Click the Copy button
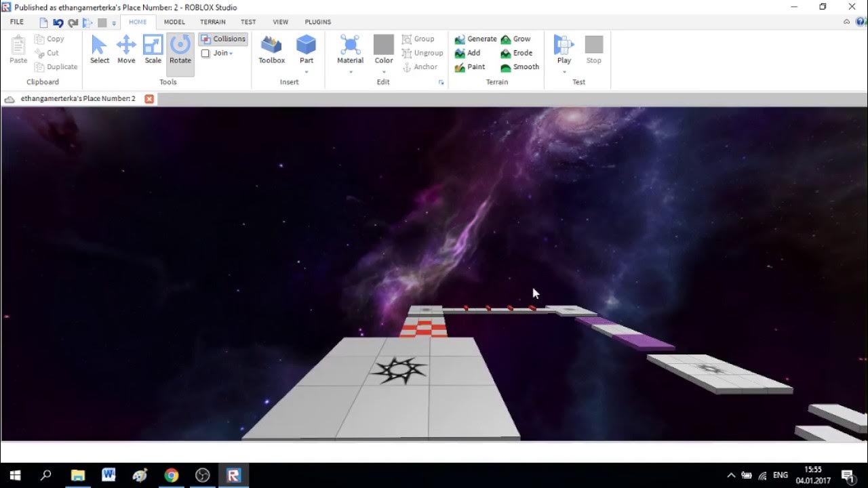The height and width of the screenshot is (488, 868). click(x=49, y=39)
